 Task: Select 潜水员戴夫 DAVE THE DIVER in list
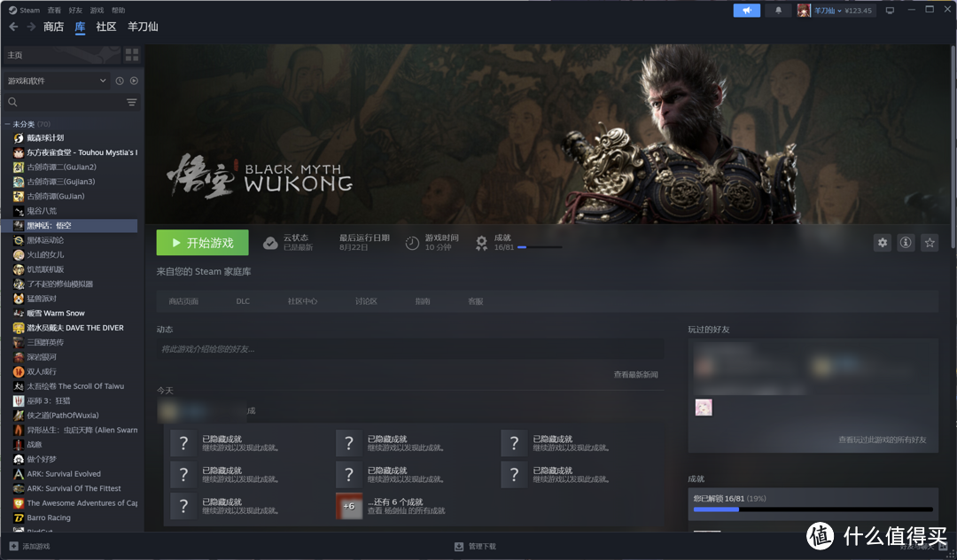click(x=74, y=328)
